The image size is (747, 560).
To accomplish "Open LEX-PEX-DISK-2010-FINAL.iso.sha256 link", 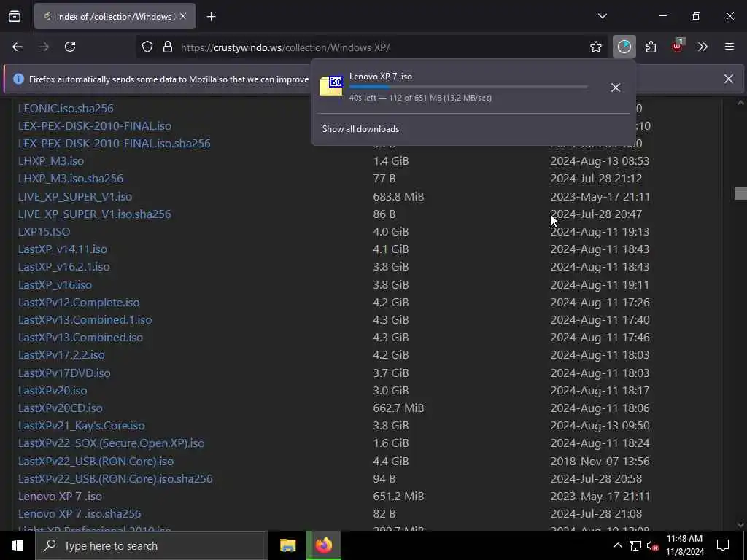I will pos(115,144).
